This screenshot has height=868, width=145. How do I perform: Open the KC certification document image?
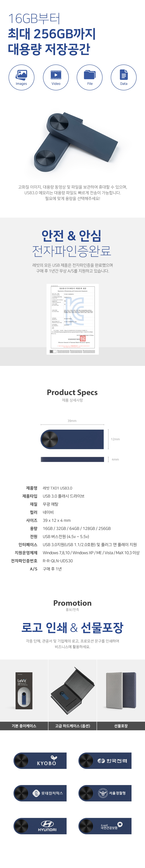[72, 319]
